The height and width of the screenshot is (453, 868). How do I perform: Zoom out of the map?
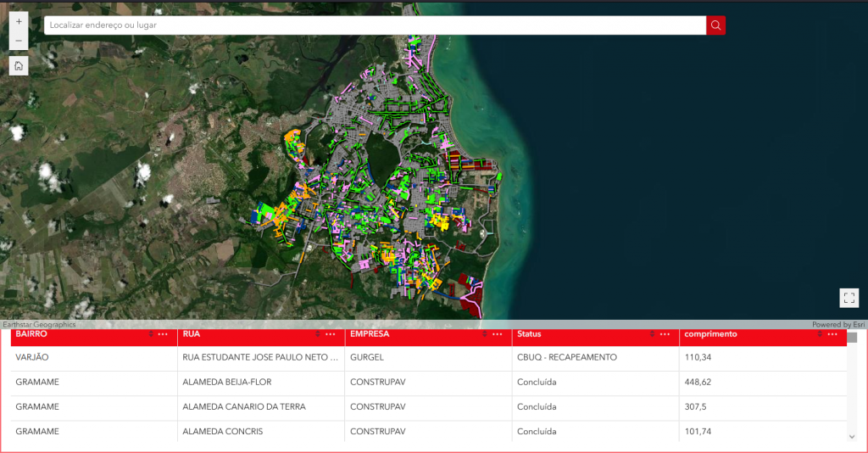tap(19, 41)
